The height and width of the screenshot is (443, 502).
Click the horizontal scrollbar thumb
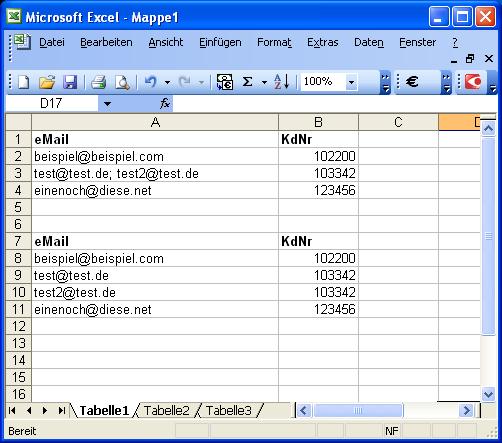pyautogui.click(x=358, y=410)
